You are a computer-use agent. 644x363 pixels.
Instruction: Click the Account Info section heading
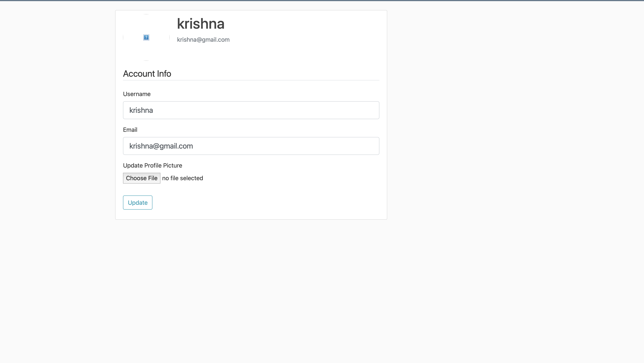(147, 74)
